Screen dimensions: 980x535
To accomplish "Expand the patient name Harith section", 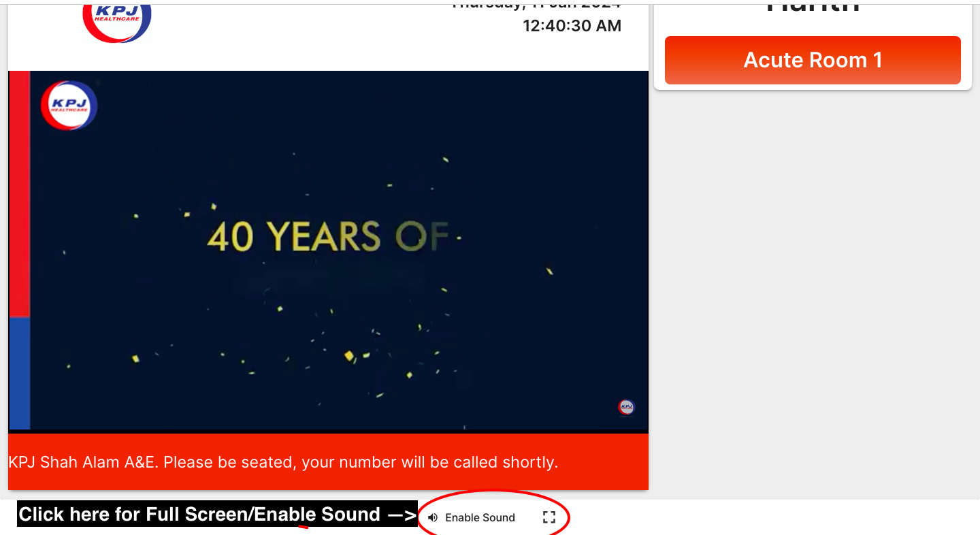I will point(812,5).
